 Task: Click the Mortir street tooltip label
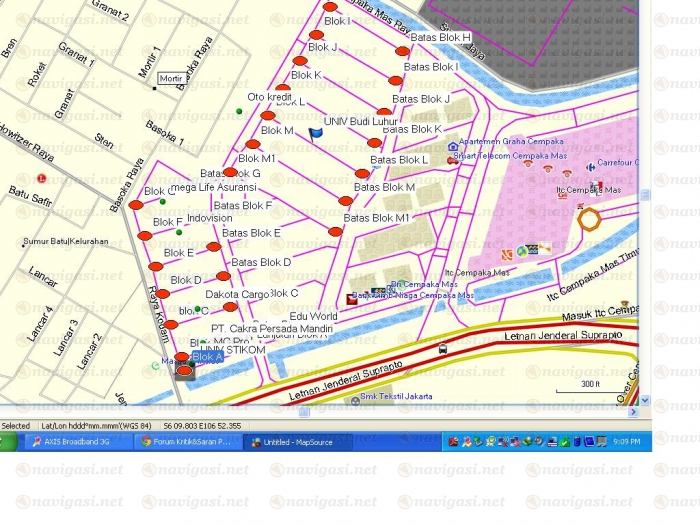tap(171, 78)
